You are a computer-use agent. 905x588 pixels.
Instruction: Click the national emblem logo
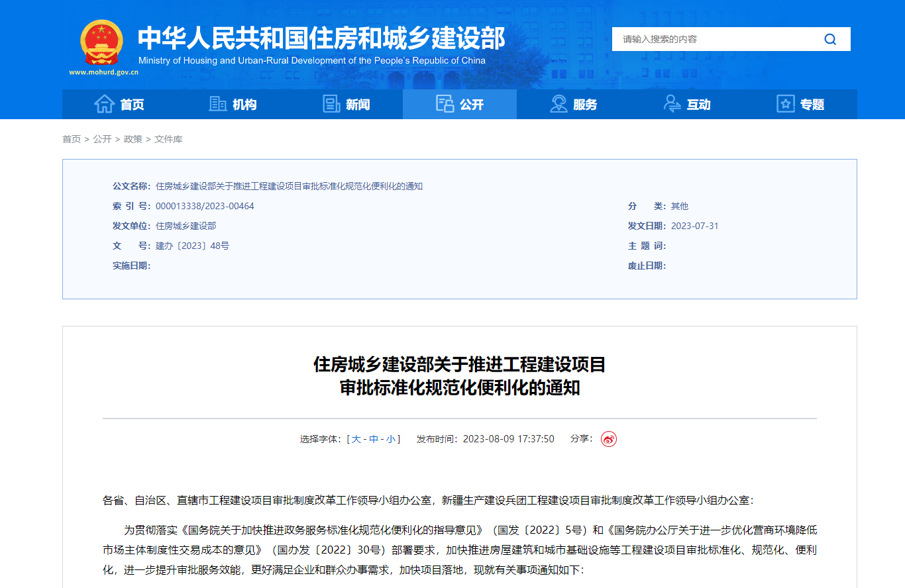click(101, 42)
